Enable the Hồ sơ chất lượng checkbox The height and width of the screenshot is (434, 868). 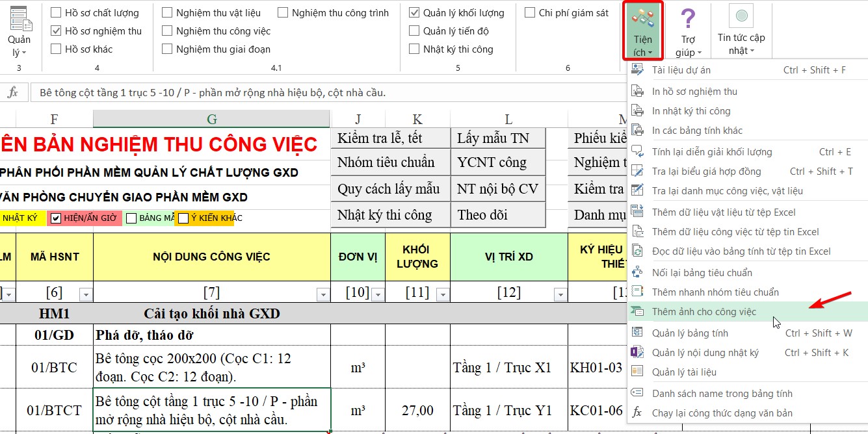click(56, 13)
